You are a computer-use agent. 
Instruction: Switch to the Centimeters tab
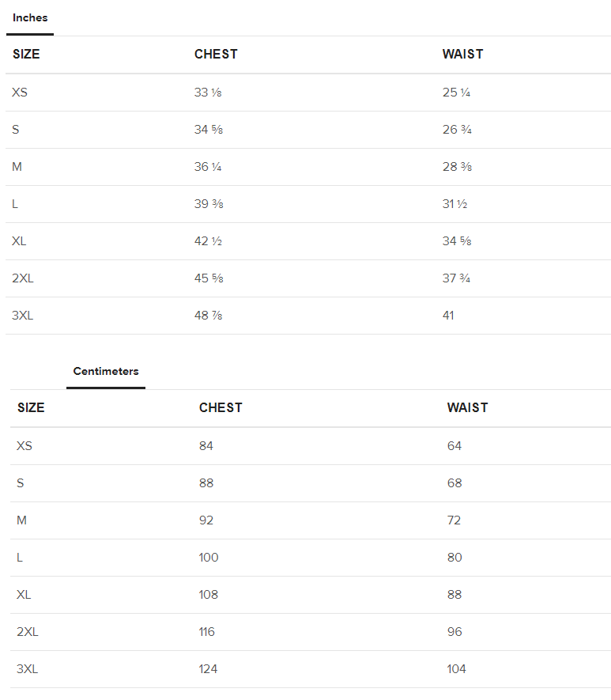coord(106,372)
